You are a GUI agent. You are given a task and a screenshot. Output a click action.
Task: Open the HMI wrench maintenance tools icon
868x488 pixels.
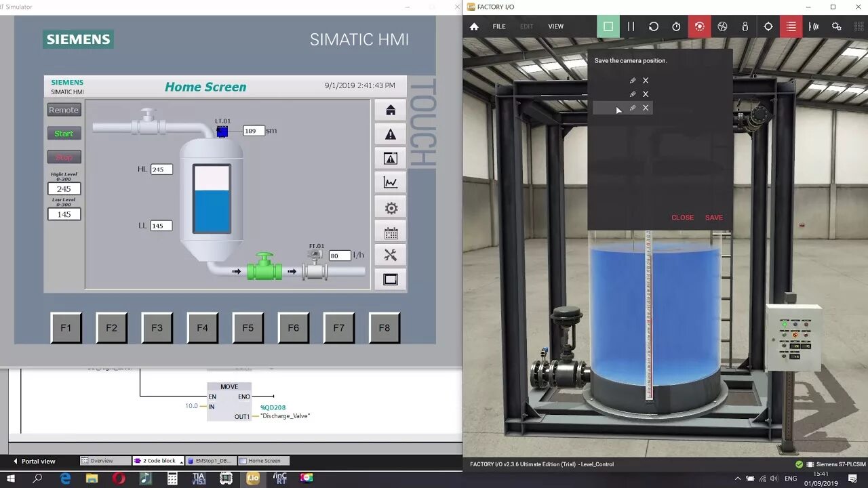(391, 256)
